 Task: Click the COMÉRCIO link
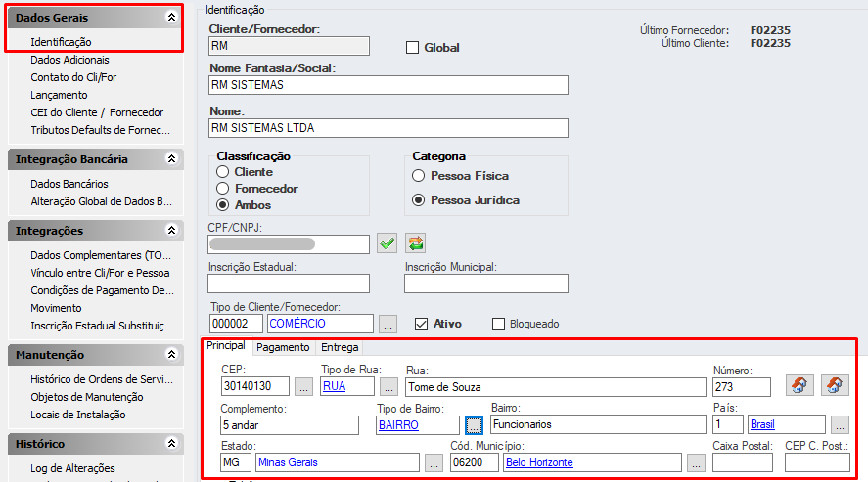(297, 324)
